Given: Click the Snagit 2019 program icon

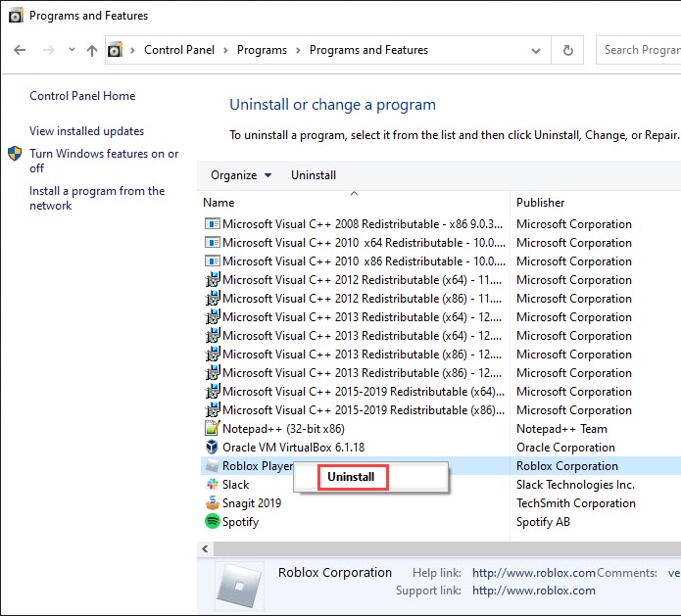Looking at the screenshot, I should click(212, 503).
